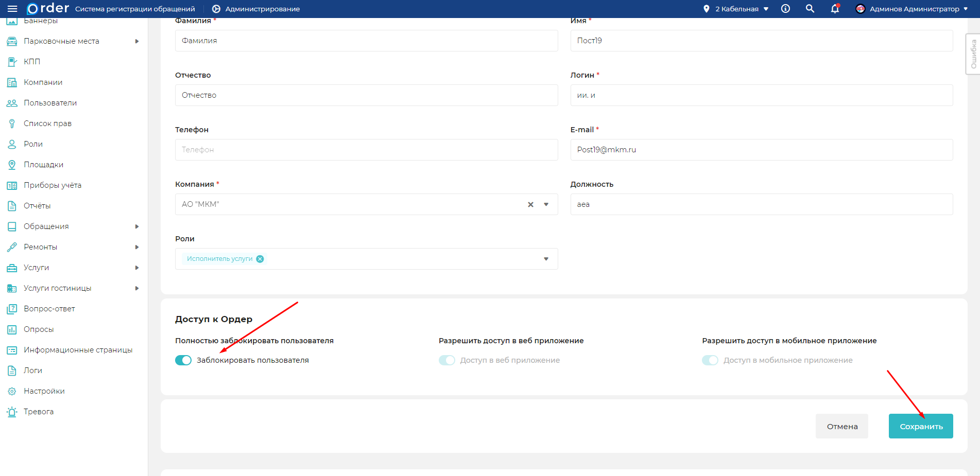Viewport: 980px width, 476px height.
Task: Open the hamburger menu icon
Action: 12,9
